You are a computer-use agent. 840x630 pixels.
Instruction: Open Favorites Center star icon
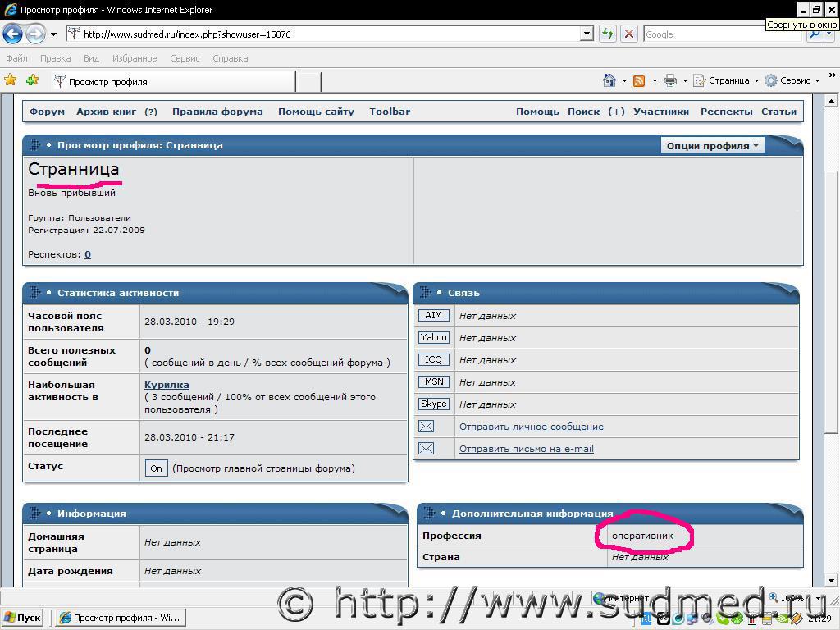coord(11,80)
